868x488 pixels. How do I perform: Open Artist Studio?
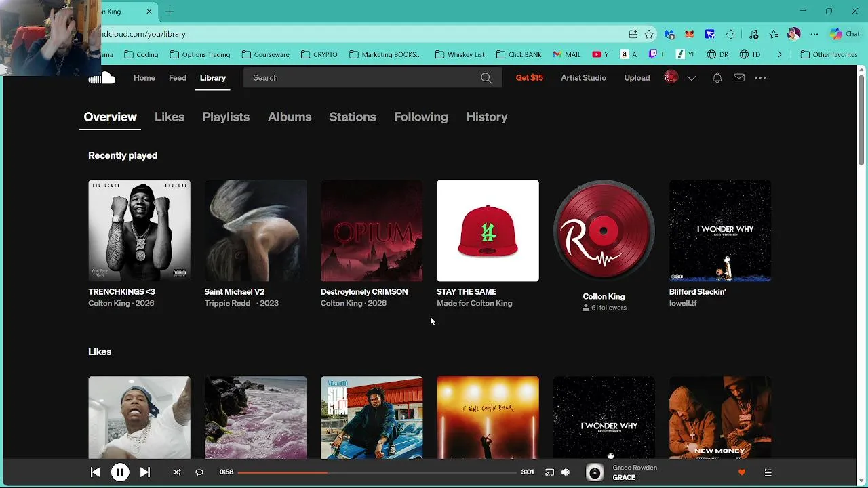(583, 78)
